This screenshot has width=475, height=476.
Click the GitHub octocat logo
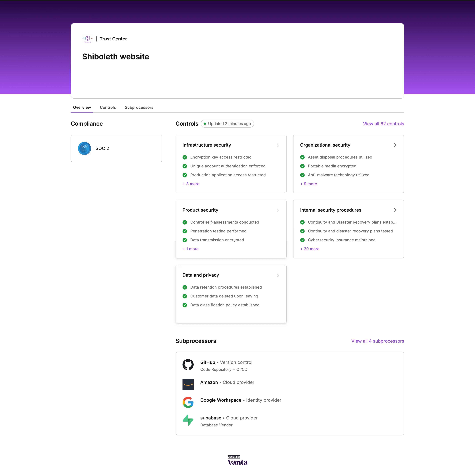(188, 365)
